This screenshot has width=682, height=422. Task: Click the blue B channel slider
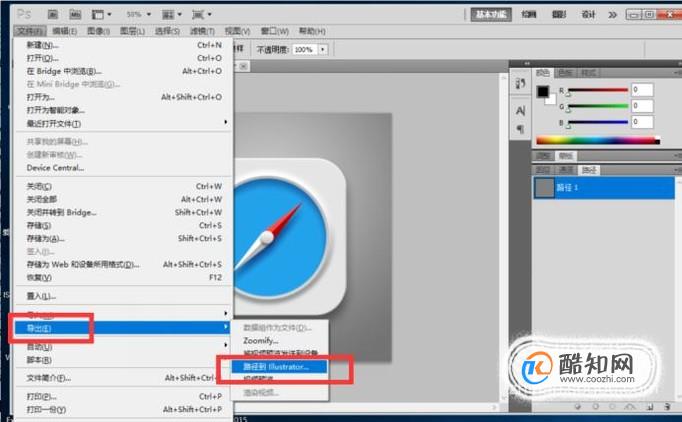click(x=597, y=122)
